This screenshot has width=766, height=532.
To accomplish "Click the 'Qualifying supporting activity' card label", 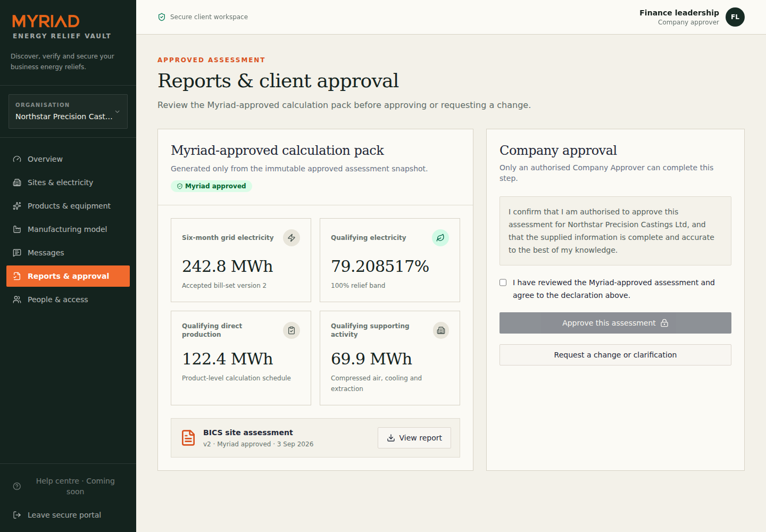I will point(370,330).
